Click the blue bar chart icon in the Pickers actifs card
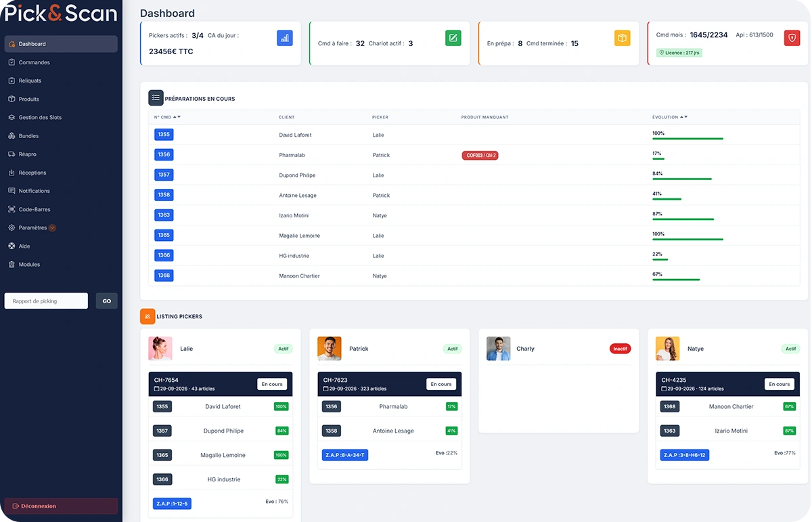The image size is (812, 522). pos(285,38)
